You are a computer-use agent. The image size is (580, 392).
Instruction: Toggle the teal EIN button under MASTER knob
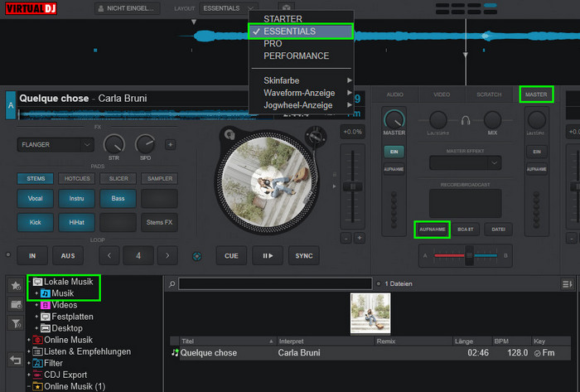point(394,152)
